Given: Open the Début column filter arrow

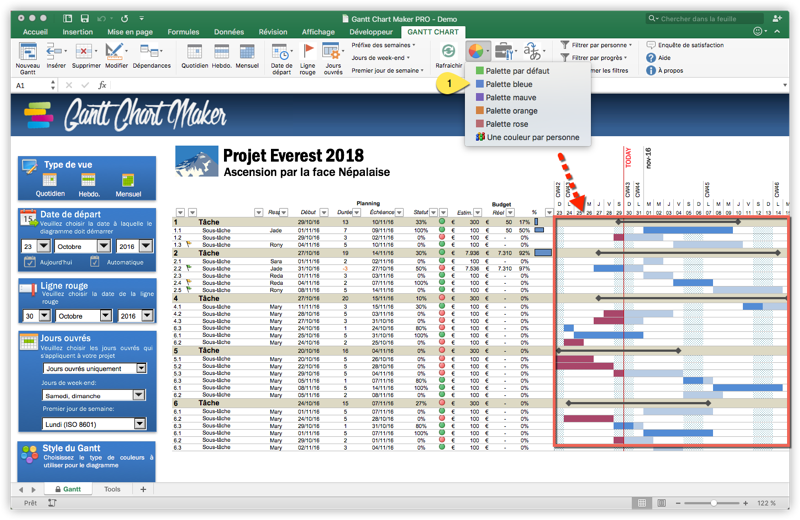Looking at the screenshot, I should pyautogui.click(x=324, y=212).
